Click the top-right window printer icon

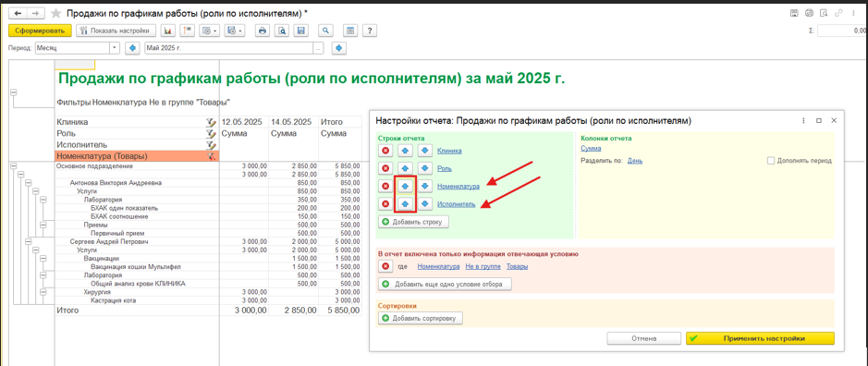coord(809,13)
